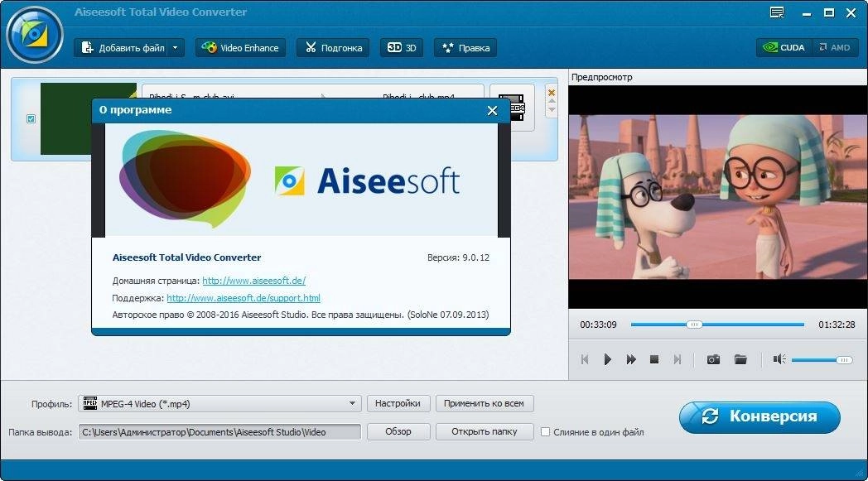
Task: Click the total duration 01:32:28
Action: pyautogui.click(x=837, y=325)
